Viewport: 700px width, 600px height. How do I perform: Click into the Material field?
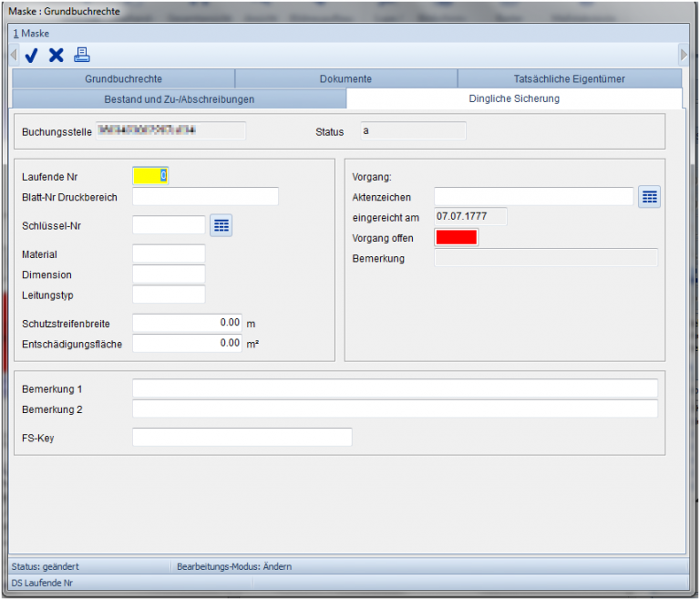169,253
